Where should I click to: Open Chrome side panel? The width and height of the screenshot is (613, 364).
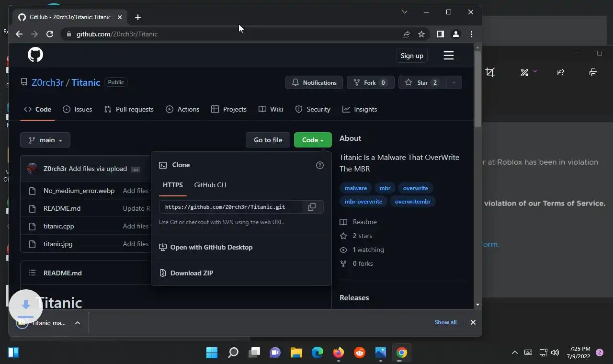pos(441,34)
